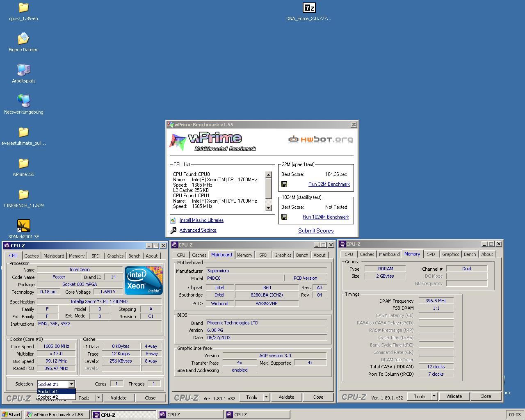Run 32M Benchmark link

pyautogui.click(x=329, y=184)
